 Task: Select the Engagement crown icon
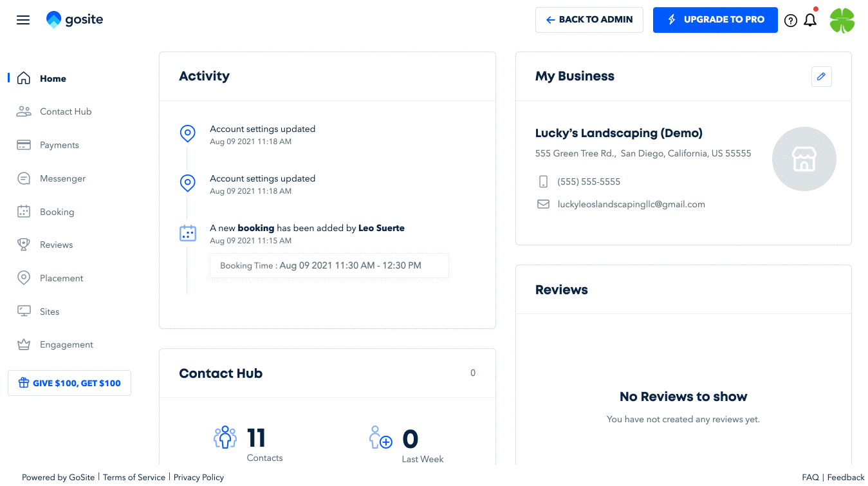pyautogui.click(x=23, y=344)
